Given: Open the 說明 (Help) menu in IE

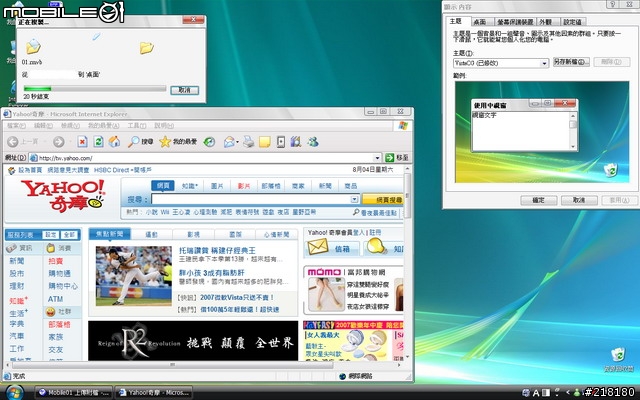Looking at the screenshot, I should [164, 126].
